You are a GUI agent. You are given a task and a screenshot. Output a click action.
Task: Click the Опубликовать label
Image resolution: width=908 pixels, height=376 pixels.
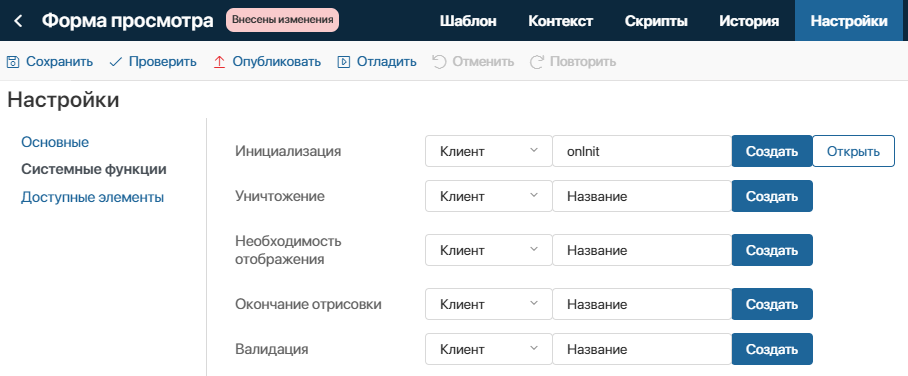(x=277, y=61)
